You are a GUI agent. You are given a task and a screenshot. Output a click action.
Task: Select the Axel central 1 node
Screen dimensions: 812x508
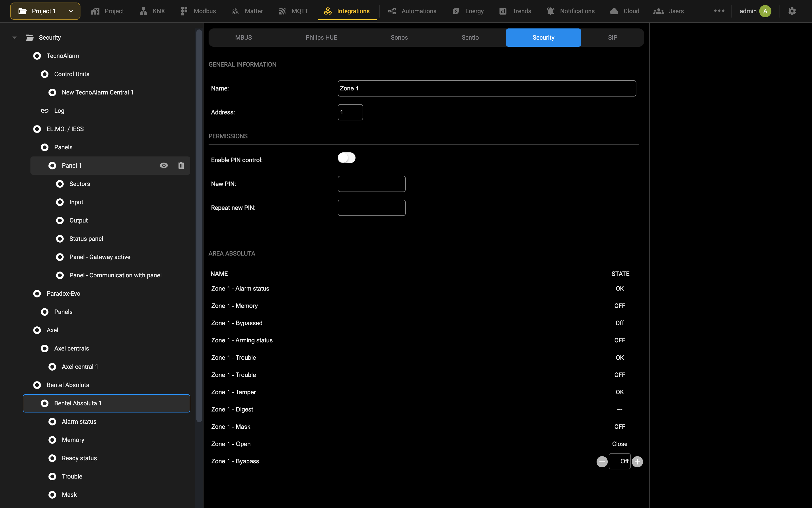80,367
